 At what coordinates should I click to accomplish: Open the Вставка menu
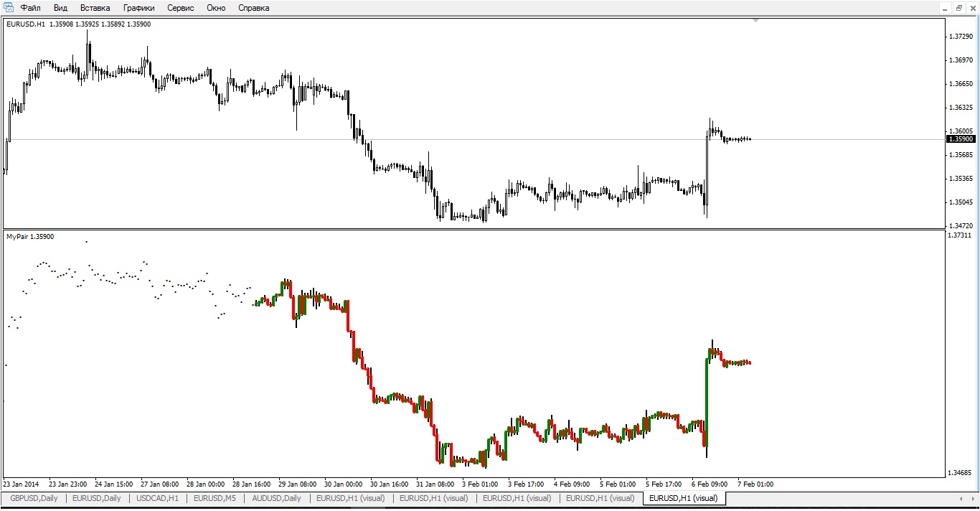coord(95,8)
